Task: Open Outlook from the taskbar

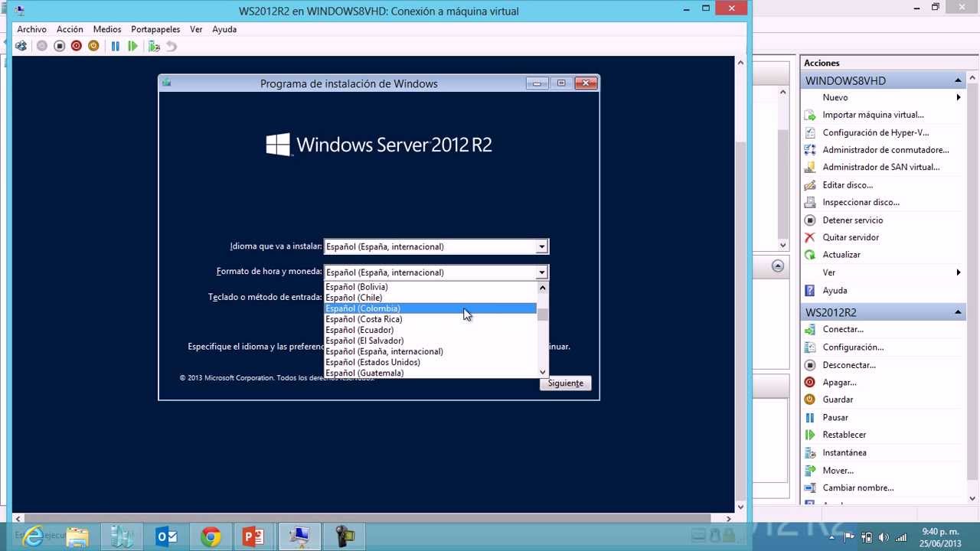Action: coord(166,536)
